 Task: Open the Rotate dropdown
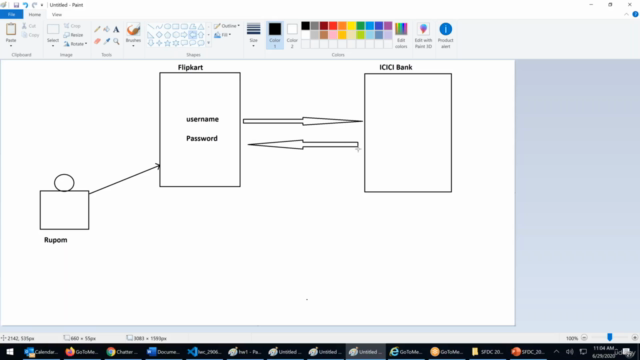pyautogui.click(x=76, y=44)
